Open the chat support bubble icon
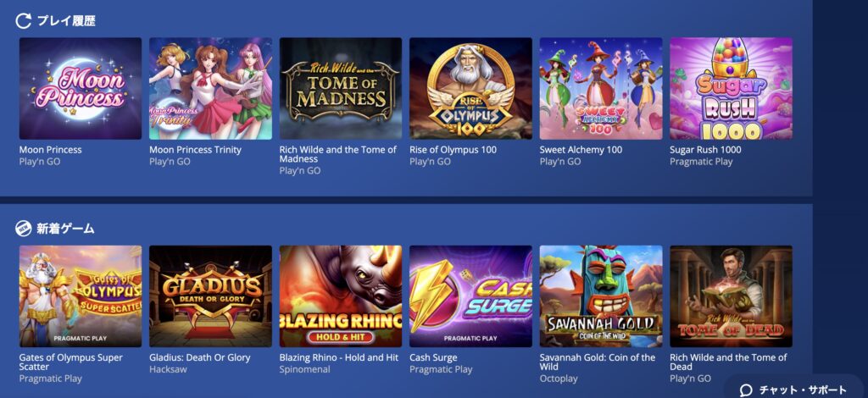 tap(746, 390)
